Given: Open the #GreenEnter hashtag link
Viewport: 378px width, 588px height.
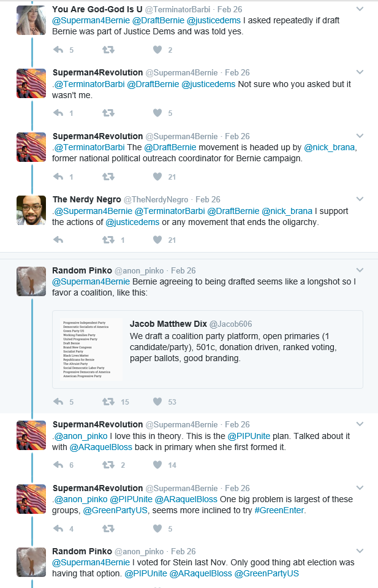Looking at the screenshot, I should point(279,510).
